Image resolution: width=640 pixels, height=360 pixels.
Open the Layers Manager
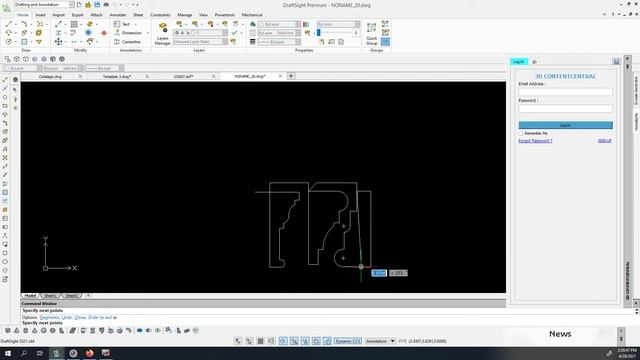point(162,34)
